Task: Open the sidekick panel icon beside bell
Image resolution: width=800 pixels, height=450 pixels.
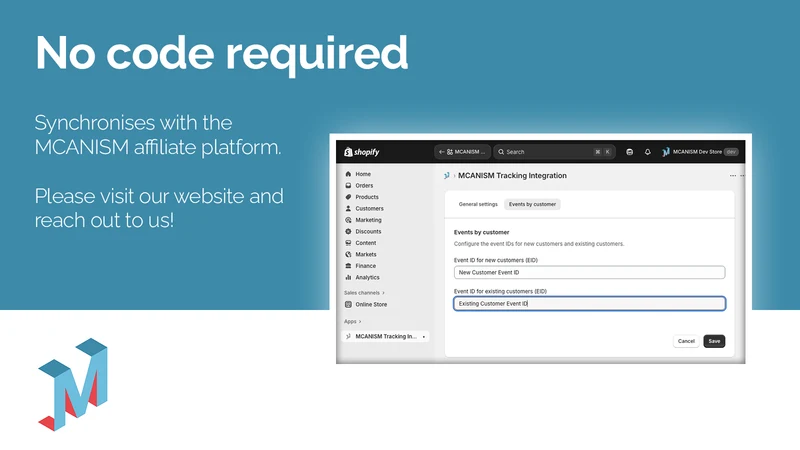Action: coord(630,152)
